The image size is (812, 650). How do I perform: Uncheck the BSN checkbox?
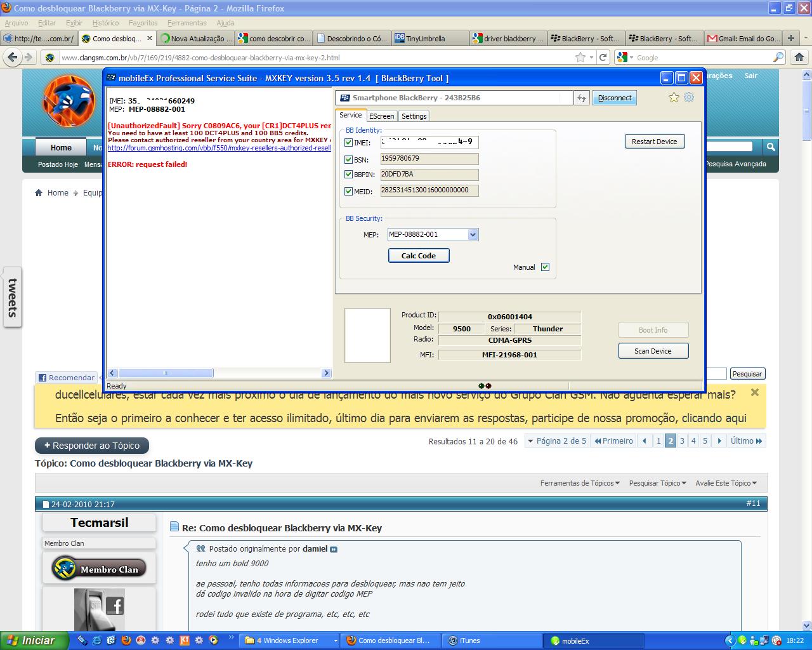(348, 159)
